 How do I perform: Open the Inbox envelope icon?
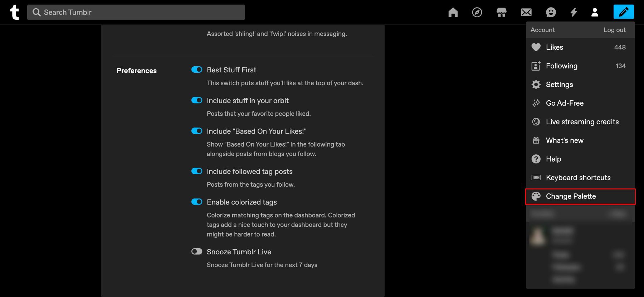pyautogui.click(x=526, y=13)
